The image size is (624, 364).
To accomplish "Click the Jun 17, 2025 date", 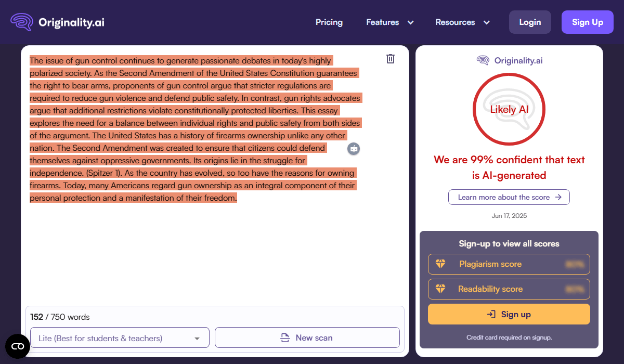I will pyautogui.click(x=509, y=216).
